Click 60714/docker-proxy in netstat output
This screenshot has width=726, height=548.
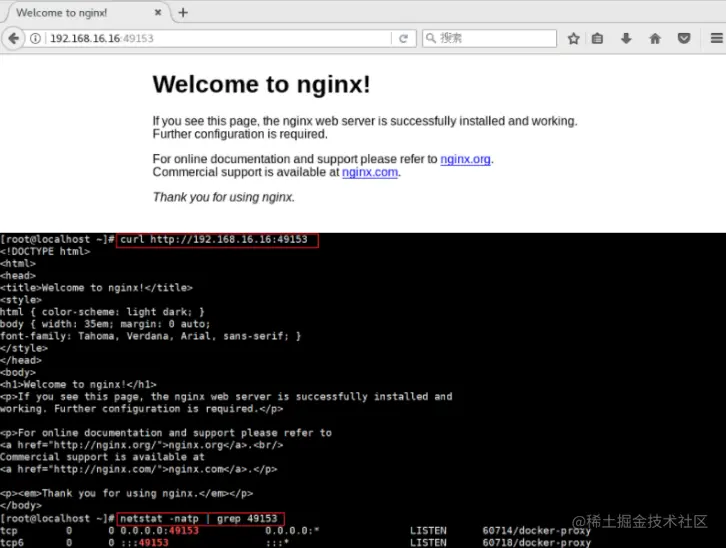[x=537, y=530]
